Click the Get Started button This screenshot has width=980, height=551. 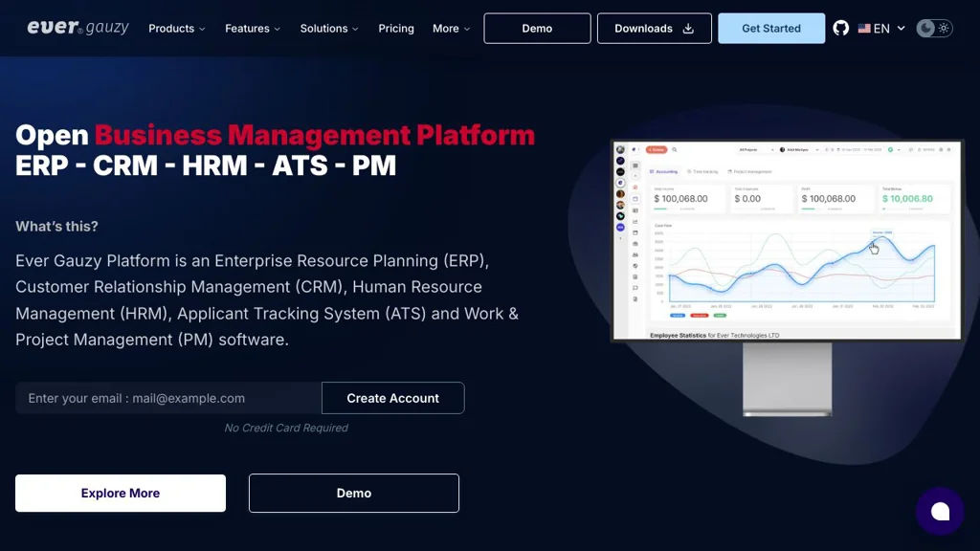(771, 28)
